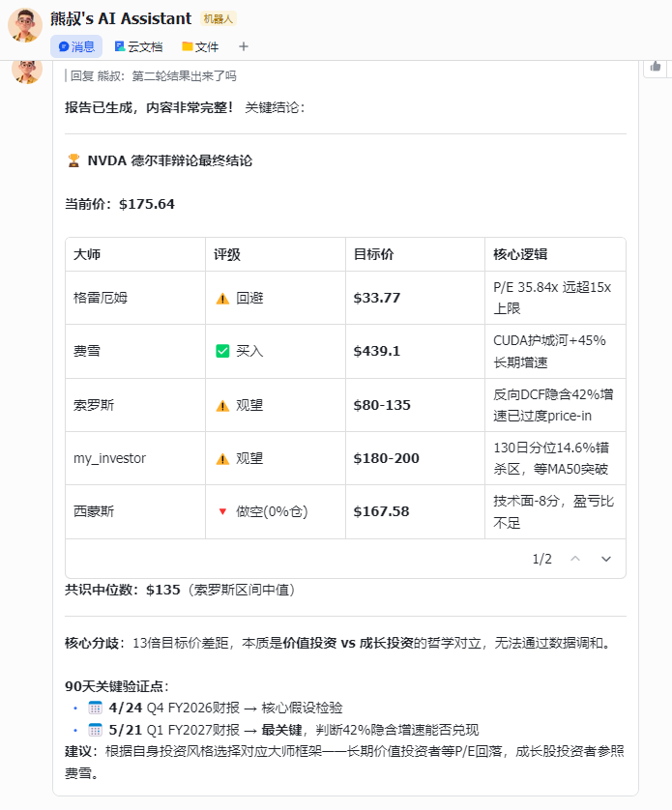Click the sender avatar beside the message
This screenshot has height=810, width=672.
click(26, 70)
